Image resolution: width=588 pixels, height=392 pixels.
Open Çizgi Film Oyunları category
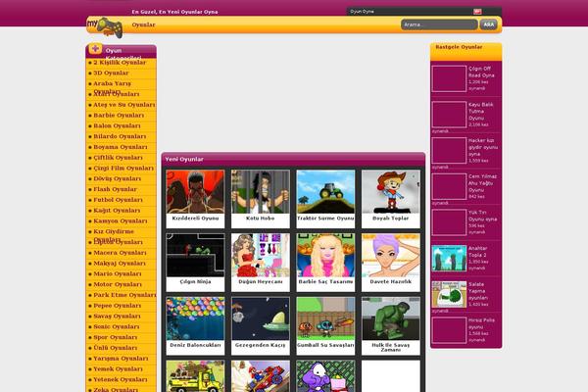pos(123,168)
